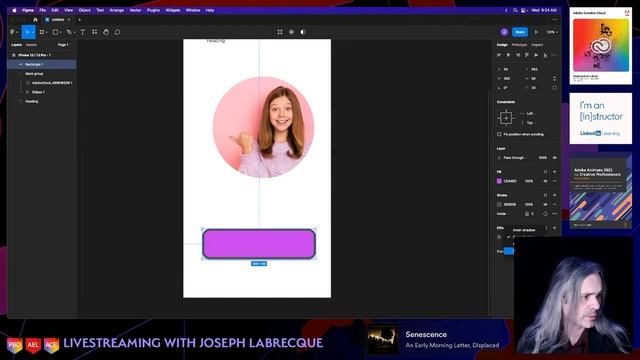The height and width of the screenshot is (360, 640).
Task: Open horizontal constraint Left dropdown
Action: coord(530,113)
